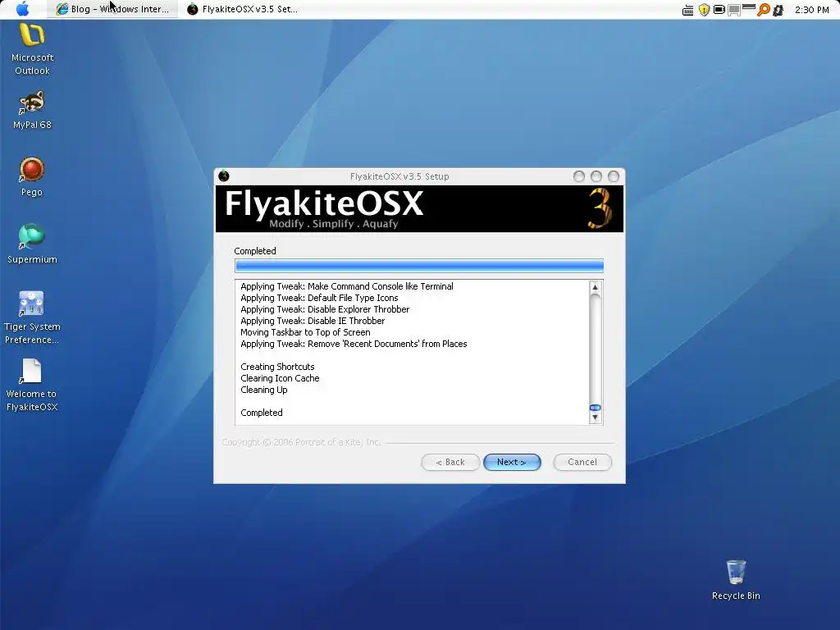Click the setup window title bar icon

(x=224, y=176)
